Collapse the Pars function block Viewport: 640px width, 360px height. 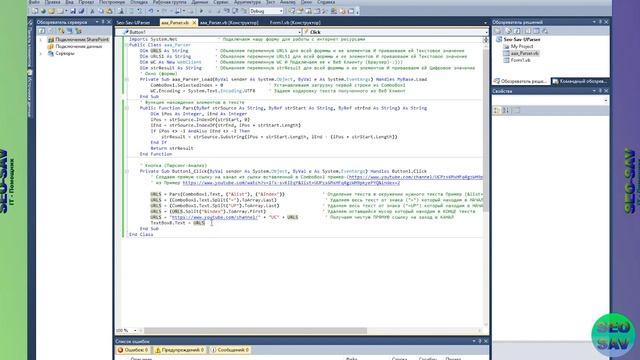click(127, 108)
